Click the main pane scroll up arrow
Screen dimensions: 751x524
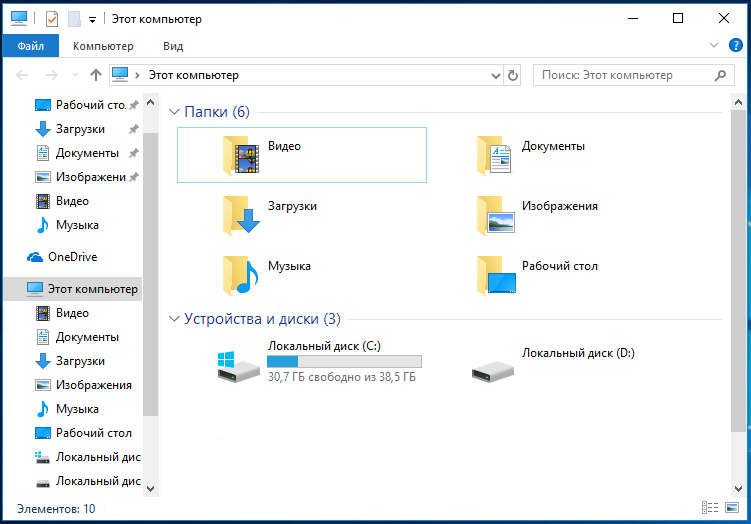[738, 102]
